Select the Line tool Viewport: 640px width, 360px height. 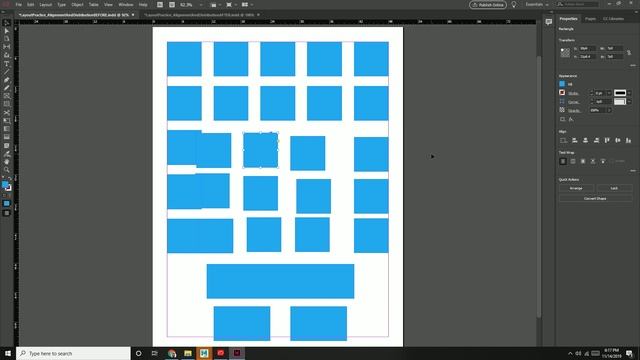coord(7,72)
